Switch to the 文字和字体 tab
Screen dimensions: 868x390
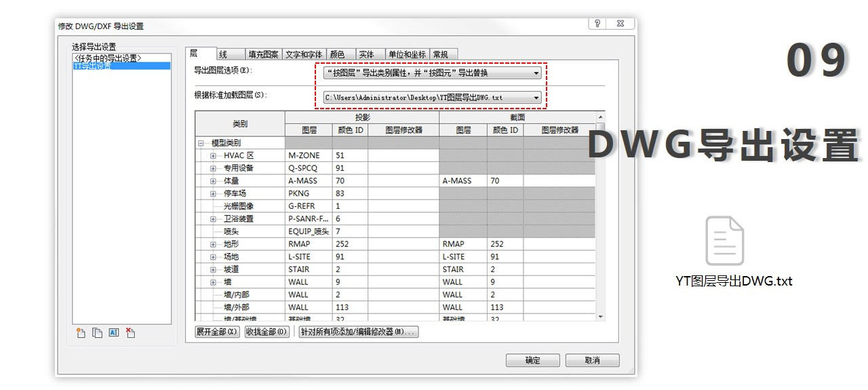click(x=304, y=54)
